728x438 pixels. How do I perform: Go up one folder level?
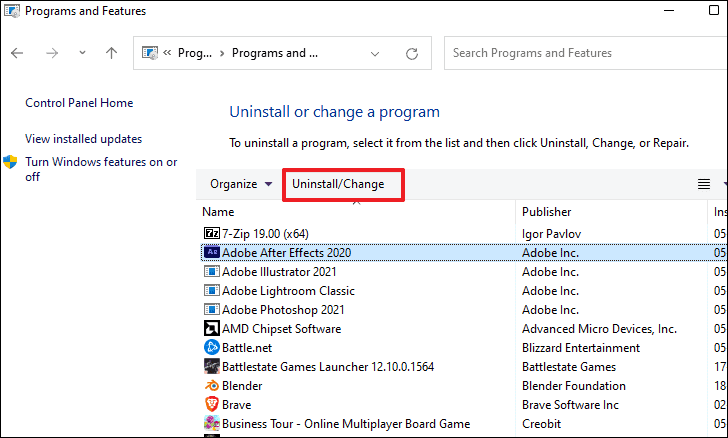tap(111, 53)
